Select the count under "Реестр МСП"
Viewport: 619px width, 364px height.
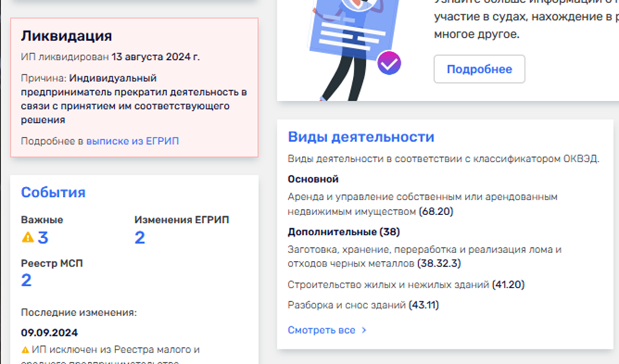[x=26, y=280]
